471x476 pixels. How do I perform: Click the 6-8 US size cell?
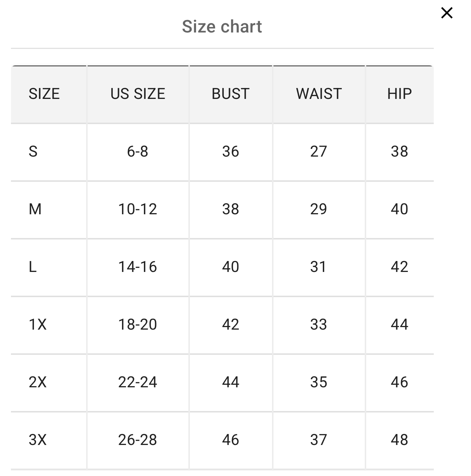point(138,151)
